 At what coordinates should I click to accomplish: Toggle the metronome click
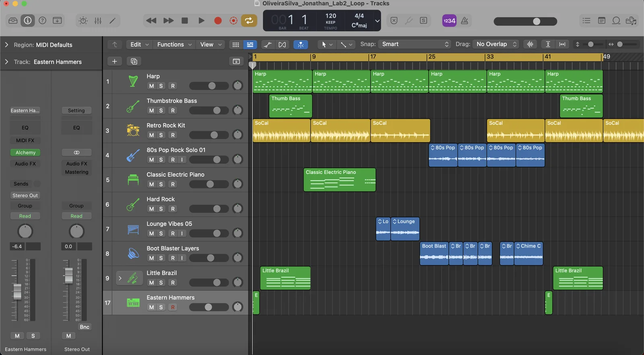point(464,21)
